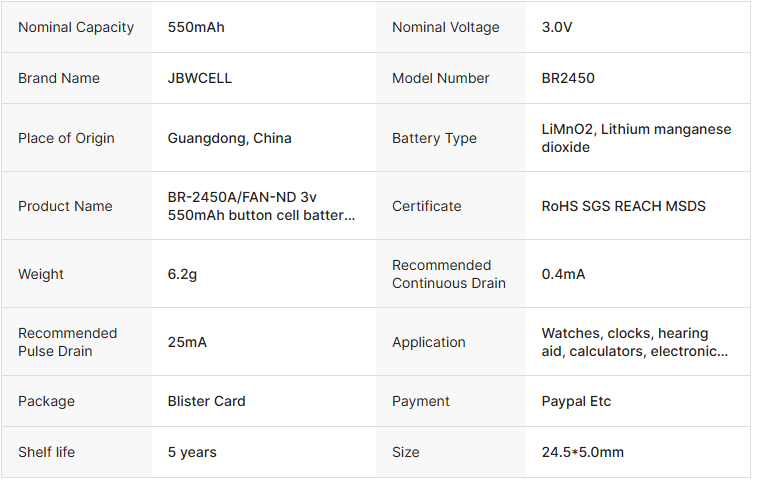Click the truncated Watches, clocks application text
The height and width of the screenshot is (481, 757).
[635, 342]
